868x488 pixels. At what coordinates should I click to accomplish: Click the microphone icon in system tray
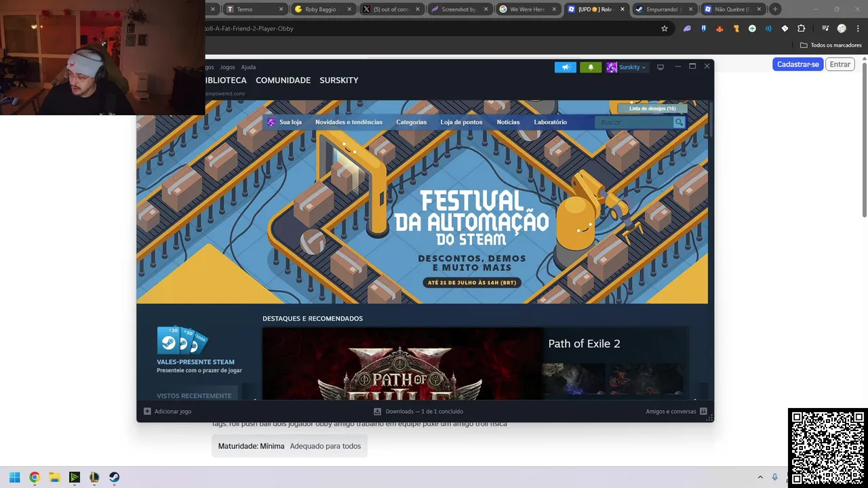click(774, 477)
